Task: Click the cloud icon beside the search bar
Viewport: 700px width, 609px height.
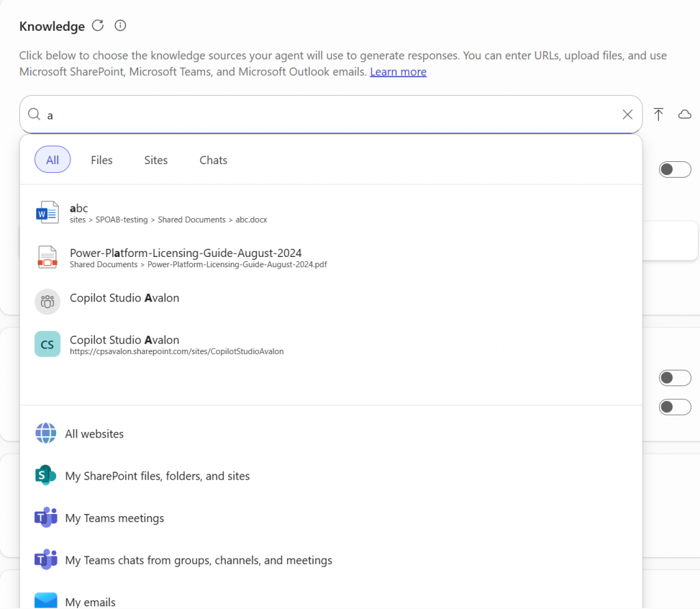Action: click(x=685, y=114)
